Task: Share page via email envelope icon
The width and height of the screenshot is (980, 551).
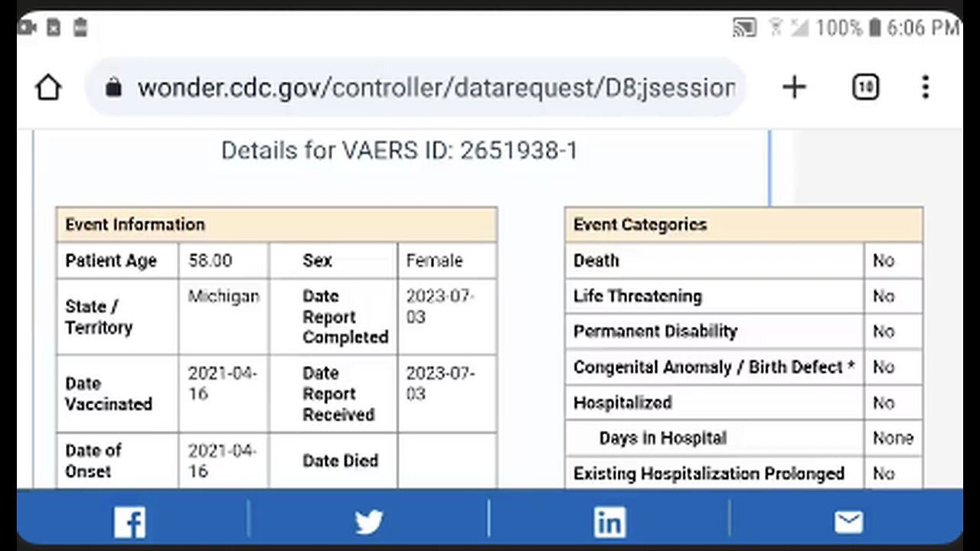Action: tap(848, 523)
